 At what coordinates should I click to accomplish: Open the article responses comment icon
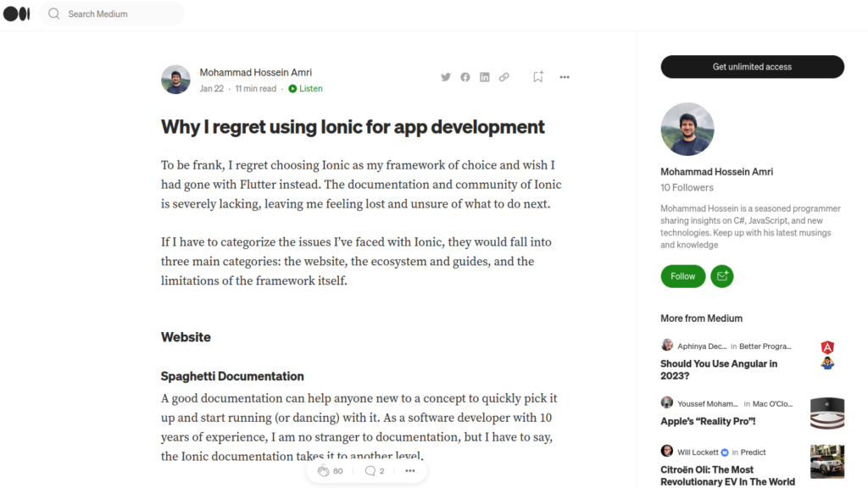(x=370, y=471)
